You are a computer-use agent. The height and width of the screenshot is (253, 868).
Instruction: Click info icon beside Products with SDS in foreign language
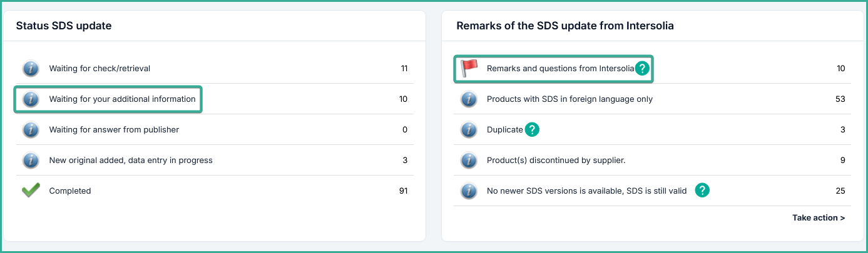tap(469, 99)
